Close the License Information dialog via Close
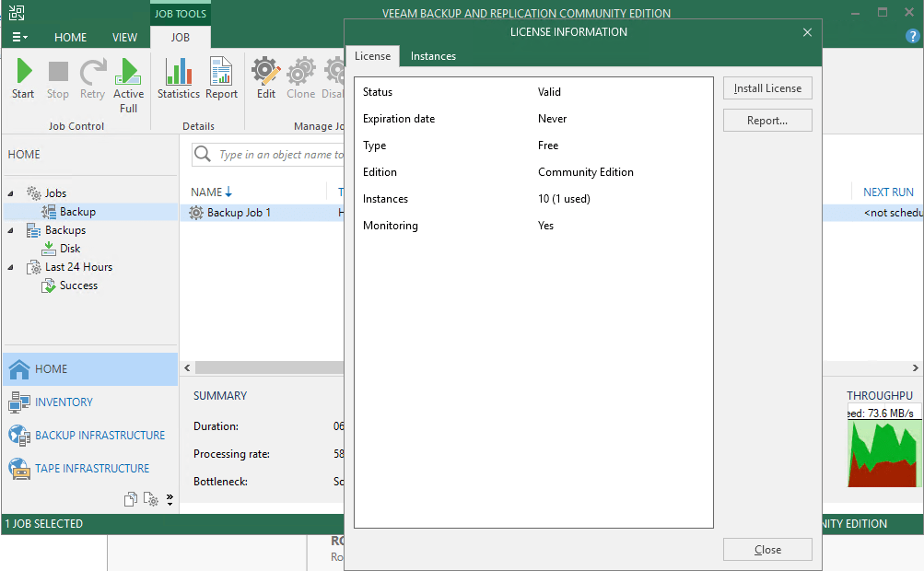 click(767, 549)
